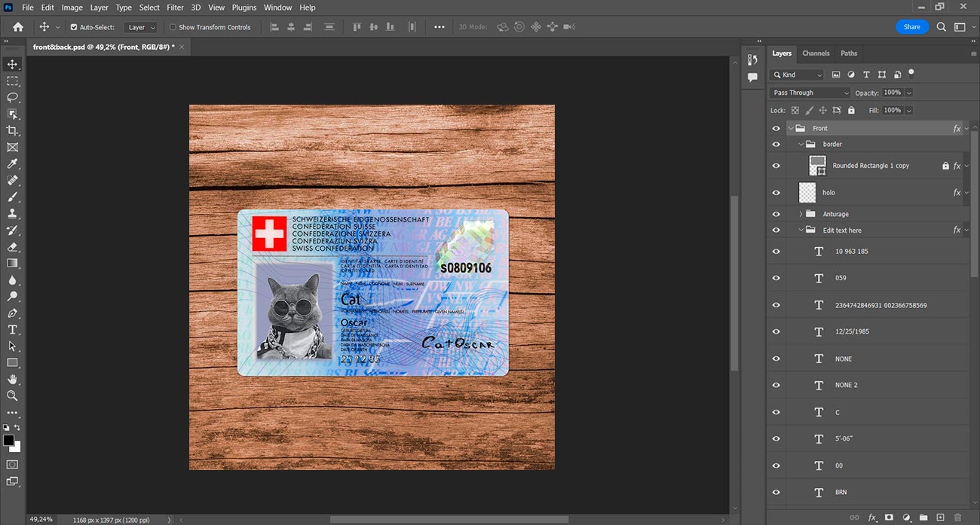Pick the Eyedropper tool

pos(13,164)
